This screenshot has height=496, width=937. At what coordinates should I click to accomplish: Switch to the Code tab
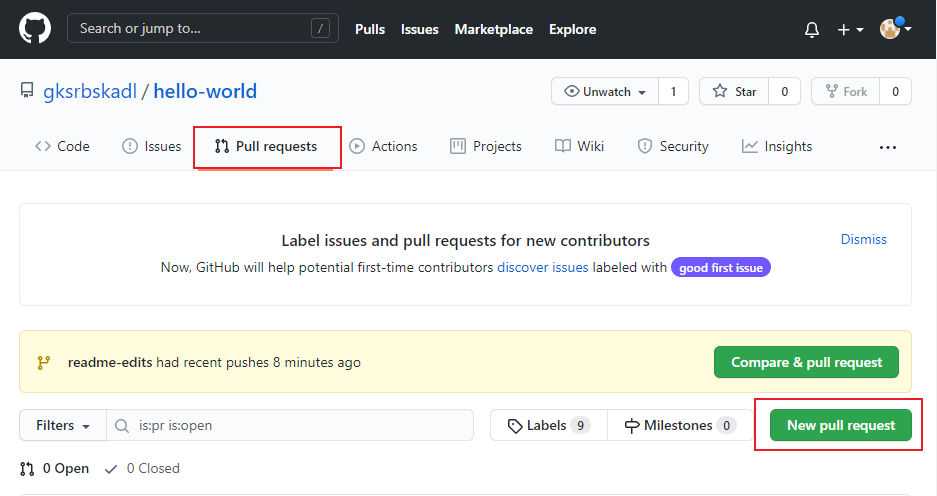coord(62,146)
